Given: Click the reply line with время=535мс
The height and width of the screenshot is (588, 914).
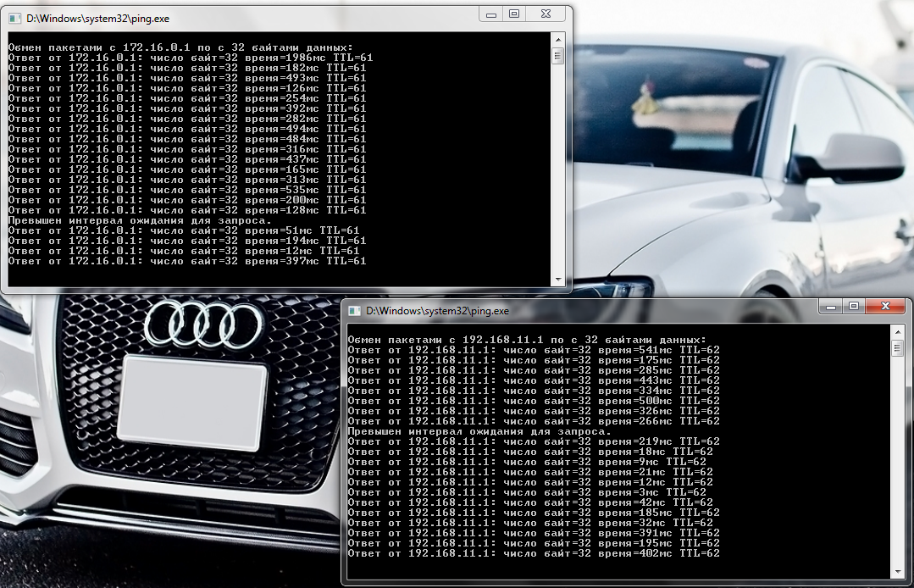Looking at the screenshot, I should [x=187, y=190].
